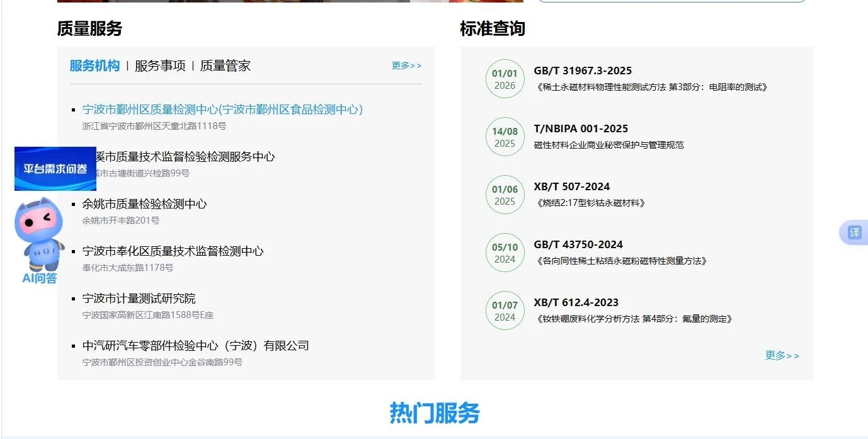Open the 平台需求问卷 survey banner

[55, 169]
